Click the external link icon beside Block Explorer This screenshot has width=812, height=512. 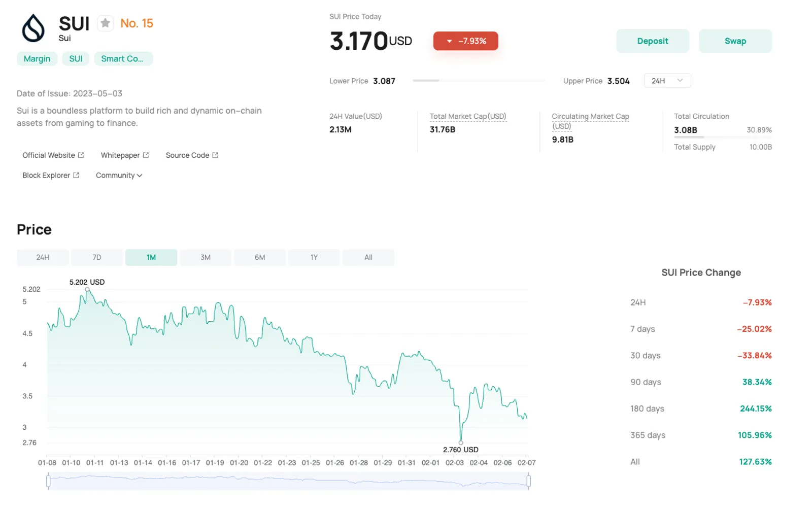[76, 176]
